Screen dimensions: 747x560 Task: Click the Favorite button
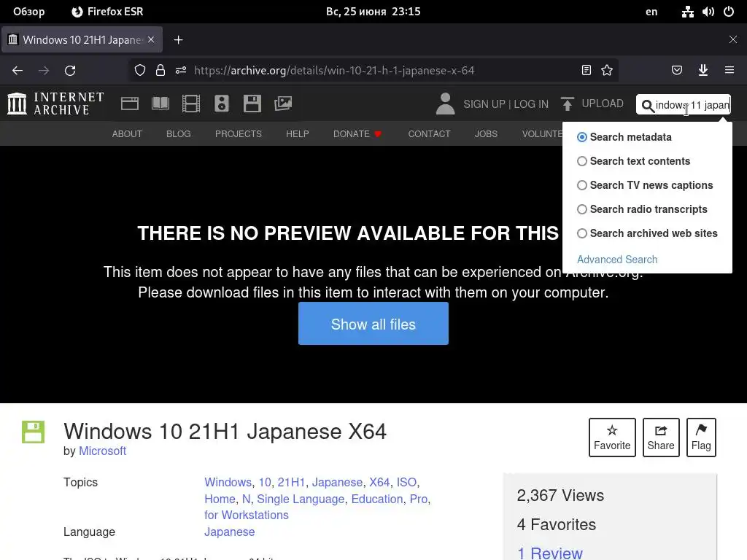click(x=612, y=437)
